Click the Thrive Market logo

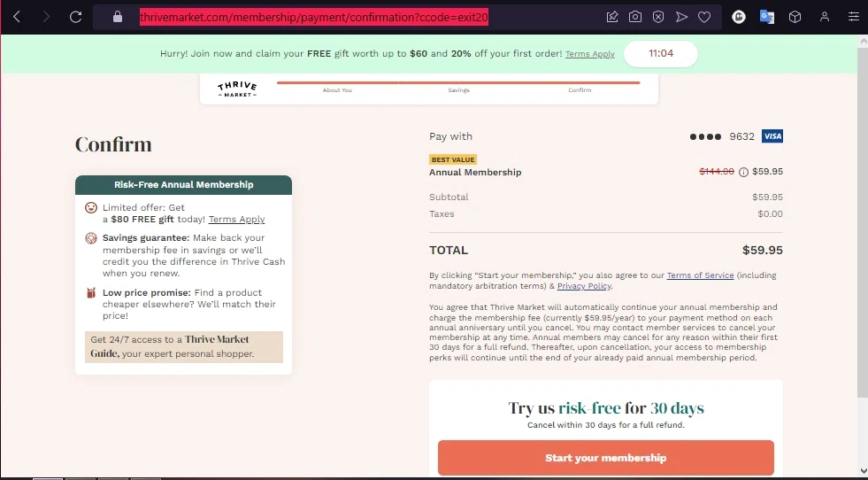tap(237, 89)
